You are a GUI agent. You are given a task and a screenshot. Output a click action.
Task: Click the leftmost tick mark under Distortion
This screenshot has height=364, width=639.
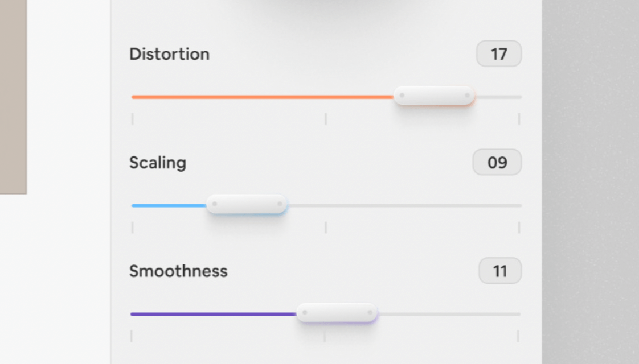(x=133, y=119)
